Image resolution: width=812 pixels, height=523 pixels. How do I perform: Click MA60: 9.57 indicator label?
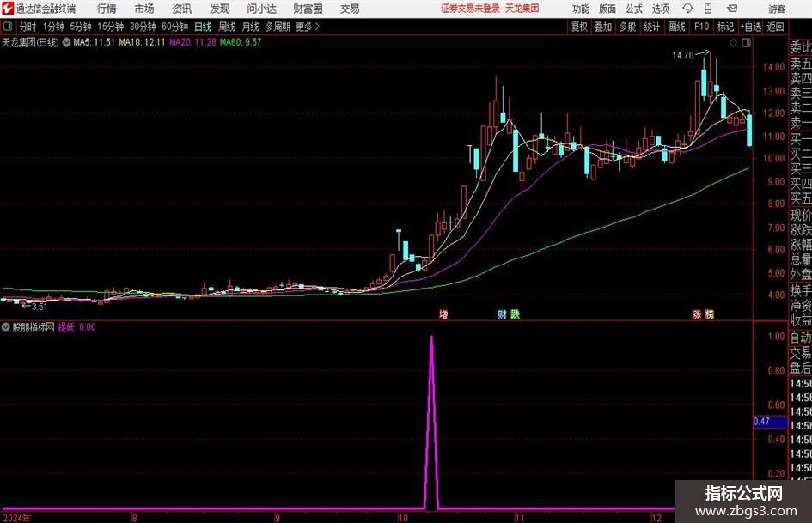[x=241, y=42]
